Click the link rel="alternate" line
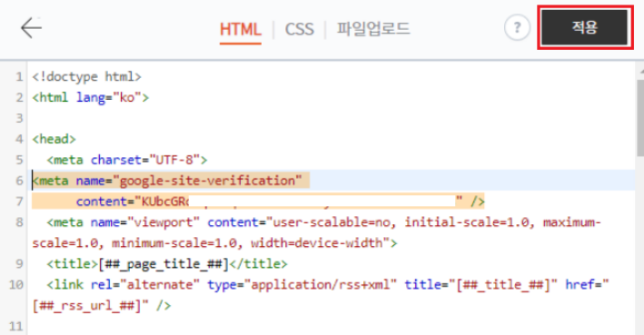Viewport: 644px width, 335px height. click(328, 284)
